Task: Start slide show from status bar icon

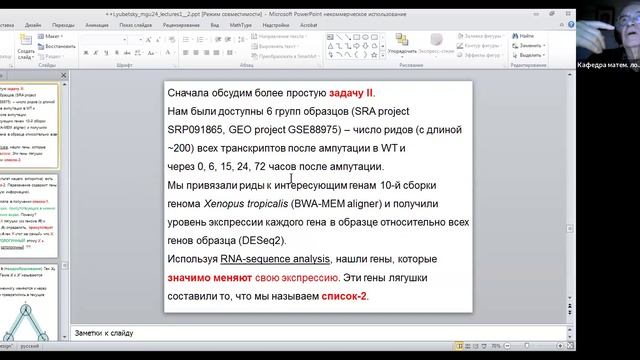Action: (484, 346)
